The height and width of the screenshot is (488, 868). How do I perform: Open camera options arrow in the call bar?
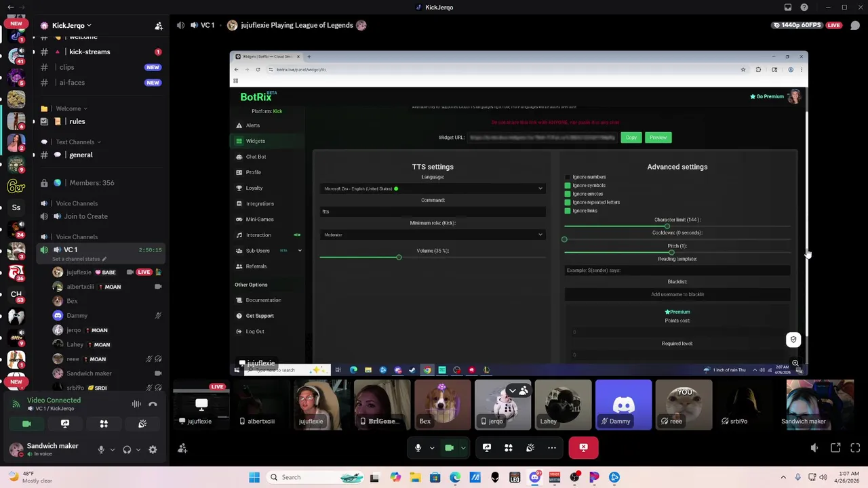463,447
